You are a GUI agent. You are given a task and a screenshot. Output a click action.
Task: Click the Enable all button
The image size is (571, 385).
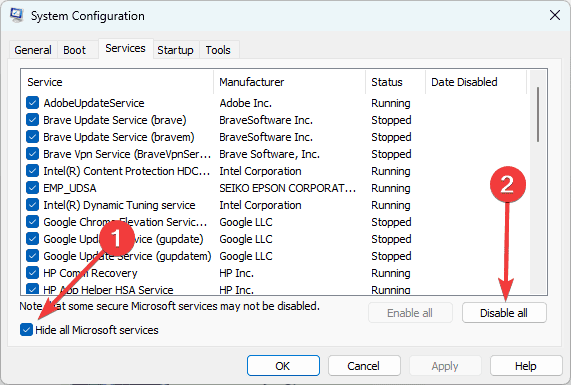(410, 313)
